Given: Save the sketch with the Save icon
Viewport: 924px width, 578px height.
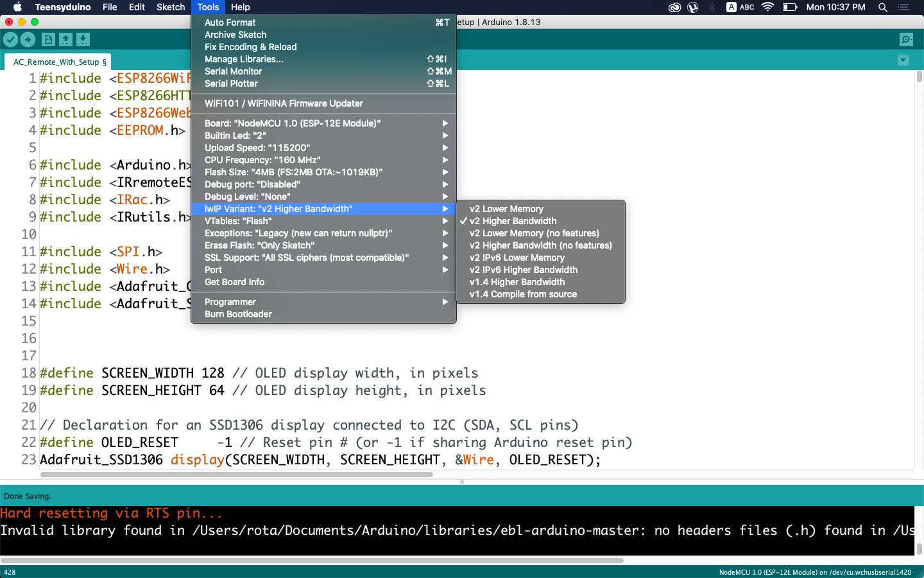Looking at the screenshot, I should tap(83, 40).
